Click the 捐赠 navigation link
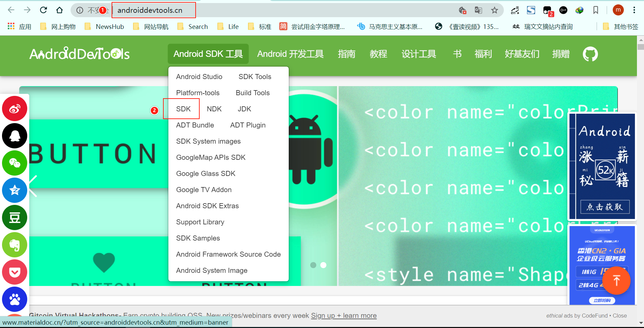Viewport: 644px width, 328px height. point(561,54)
